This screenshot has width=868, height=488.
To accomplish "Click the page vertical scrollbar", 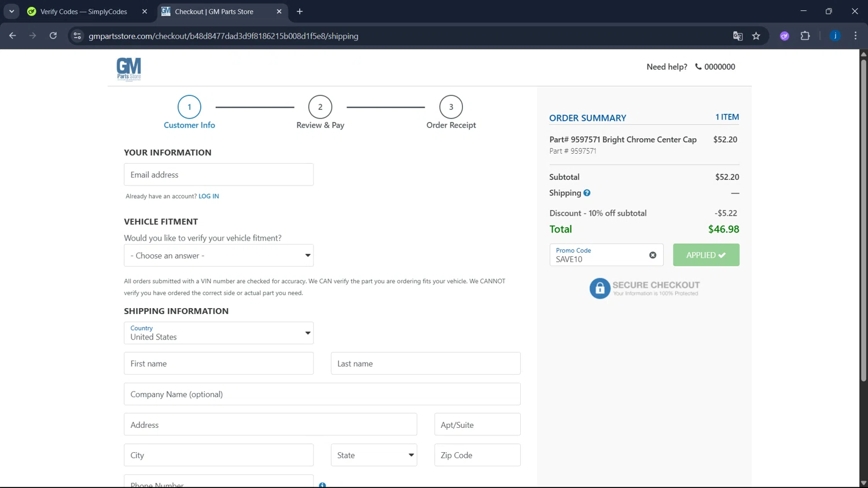I will tap(863, 220).
